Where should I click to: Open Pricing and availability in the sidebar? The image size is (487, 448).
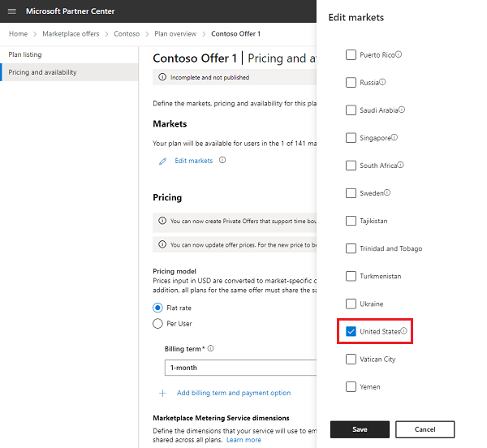(x=69, y=72)
